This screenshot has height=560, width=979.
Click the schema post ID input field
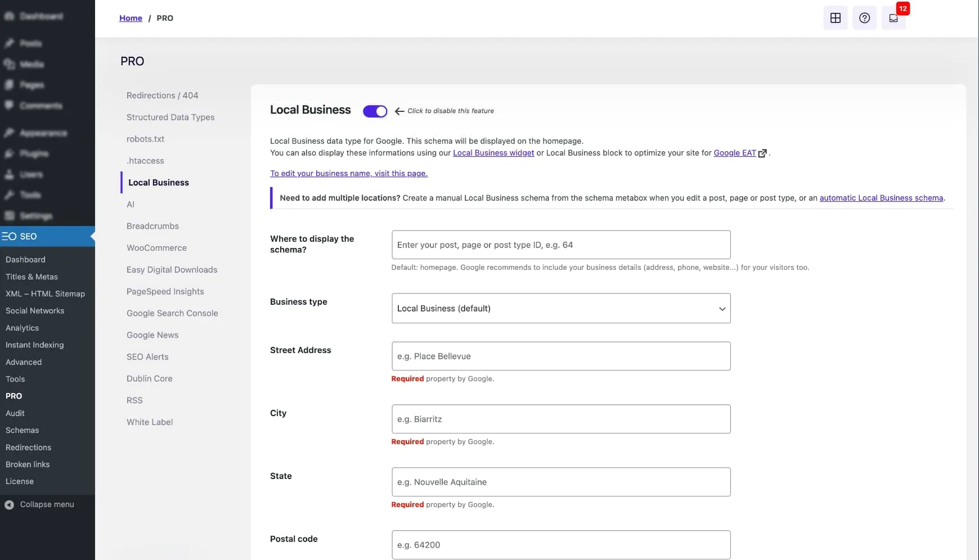coord(560,245)
